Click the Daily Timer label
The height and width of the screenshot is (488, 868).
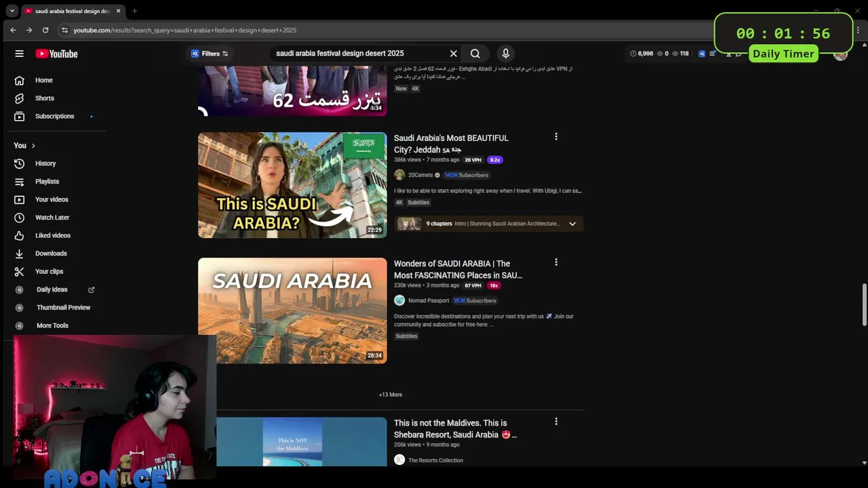(x=783, y=54)
